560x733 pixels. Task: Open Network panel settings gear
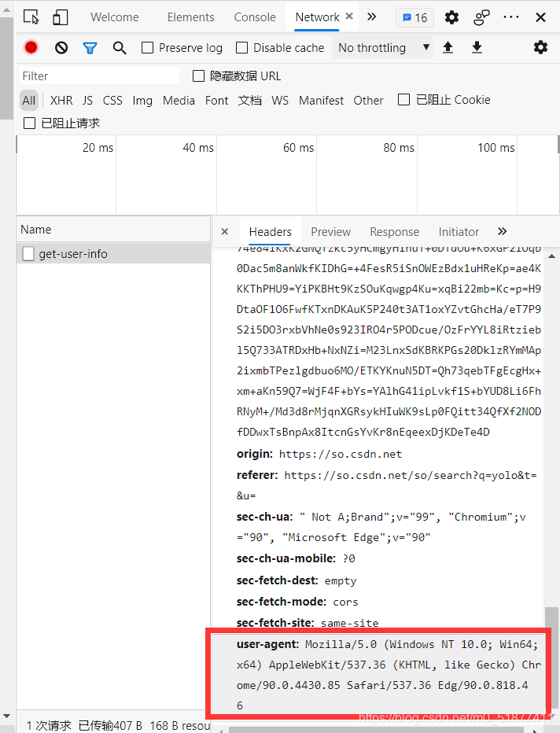click(540, 47)
